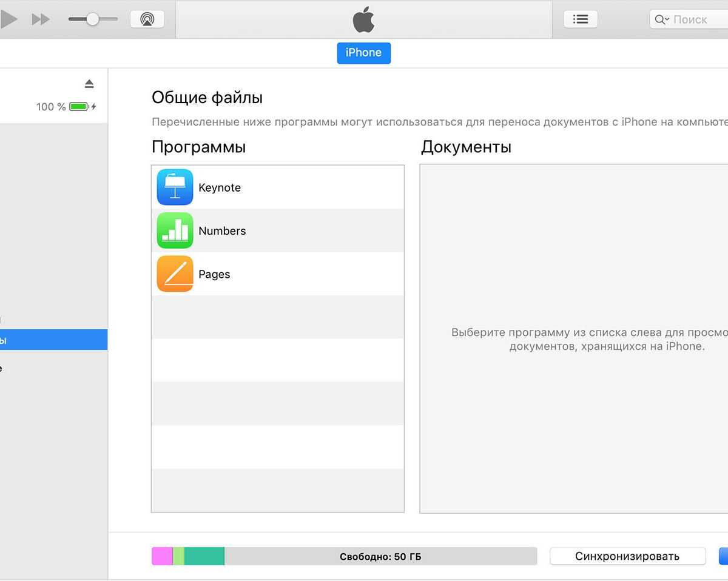Click into the Поиск search field
The width and height of the screenshot is (728, 581).
pyautogui.click(x=698, y=19)
